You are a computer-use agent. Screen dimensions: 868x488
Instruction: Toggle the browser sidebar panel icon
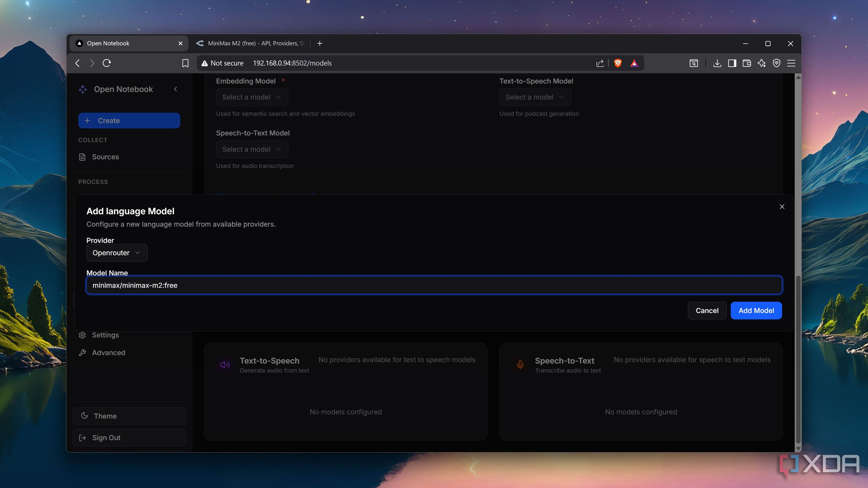[732, 63]
